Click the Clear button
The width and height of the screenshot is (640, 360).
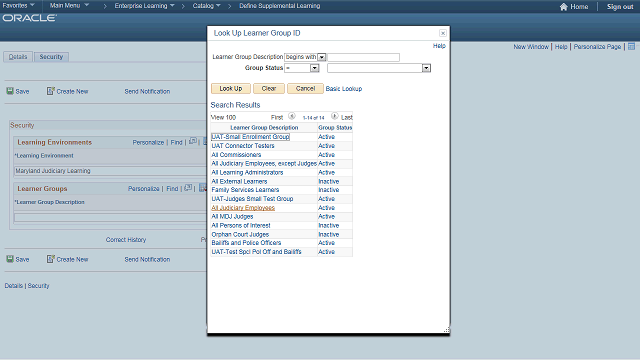click(x=269, y=89)
